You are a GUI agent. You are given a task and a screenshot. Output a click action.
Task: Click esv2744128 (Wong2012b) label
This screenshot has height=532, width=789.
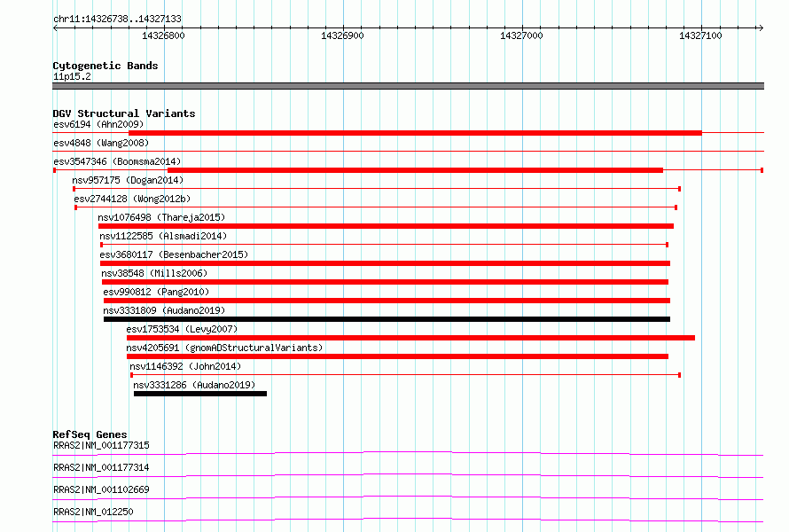click(x=132, y=199)
